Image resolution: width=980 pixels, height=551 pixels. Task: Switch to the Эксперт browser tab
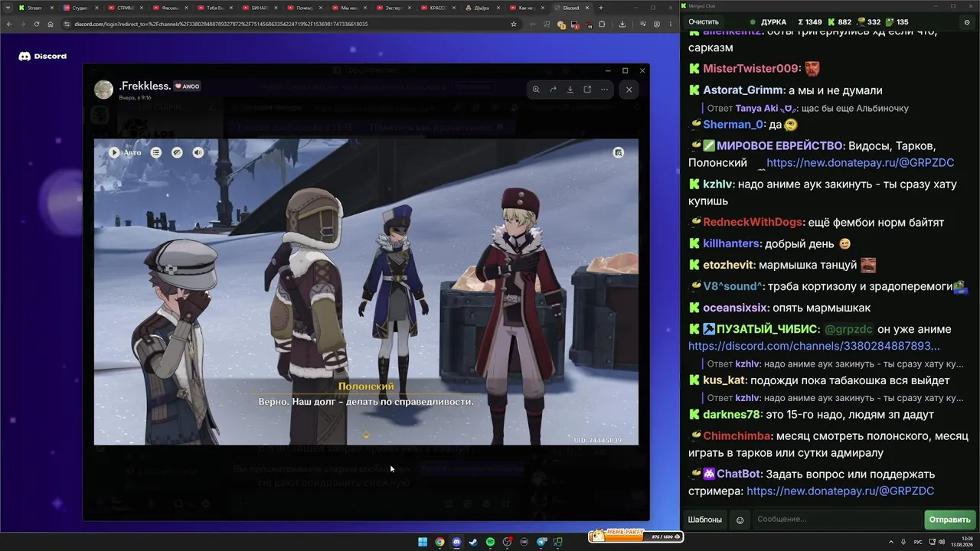point(392,8)
